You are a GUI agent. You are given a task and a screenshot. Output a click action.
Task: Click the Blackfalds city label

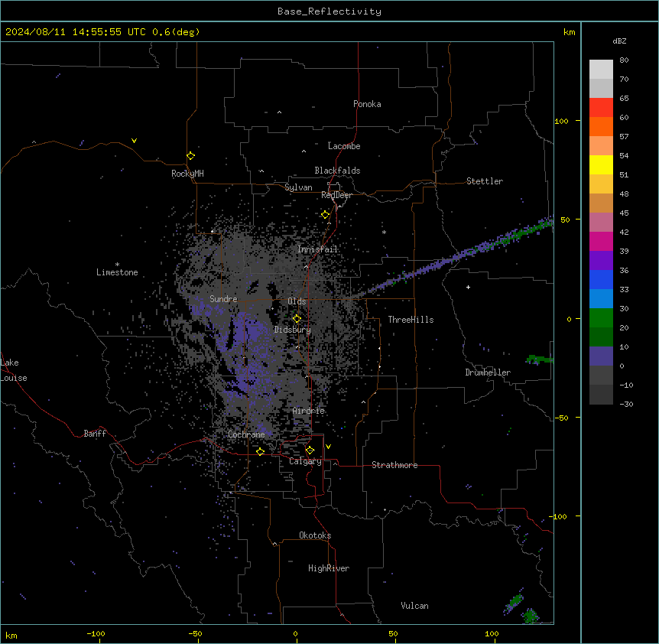pyautogui.click(x=337, y=171)
